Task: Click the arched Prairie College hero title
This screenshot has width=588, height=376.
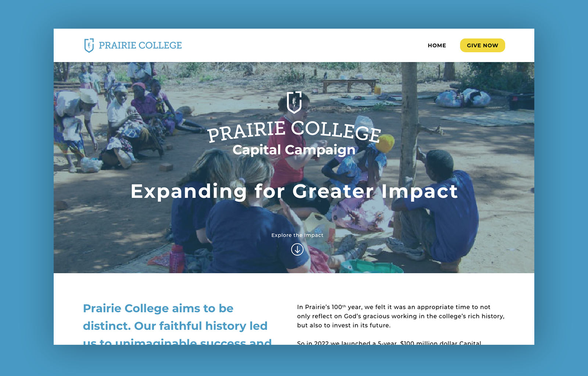Action: point(294,130)
